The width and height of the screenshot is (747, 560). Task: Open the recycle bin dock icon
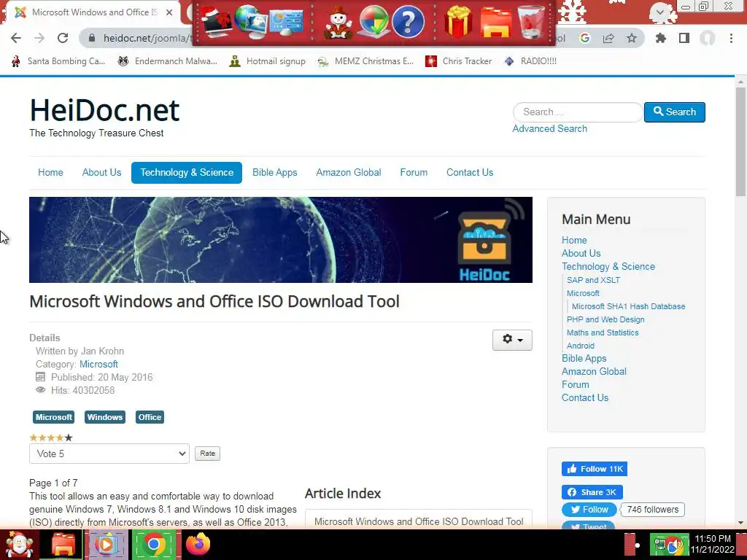tap(532, 22)
